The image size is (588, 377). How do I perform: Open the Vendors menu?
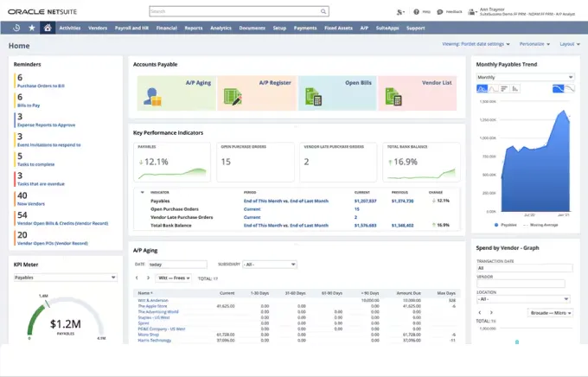click(97, 28)
